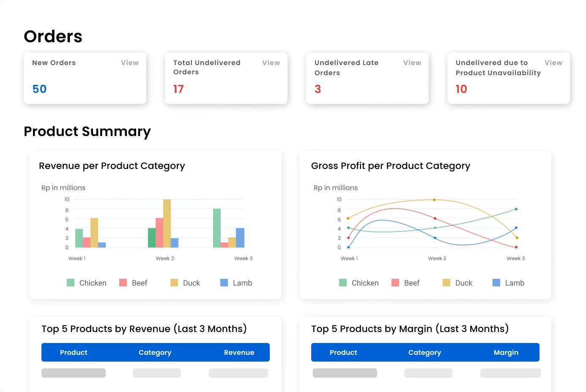Image resolution: width=586 pixels, height=392 pixels.
Task: Click the Beef label in Gross Profit legend
Action: pos(412,283)
